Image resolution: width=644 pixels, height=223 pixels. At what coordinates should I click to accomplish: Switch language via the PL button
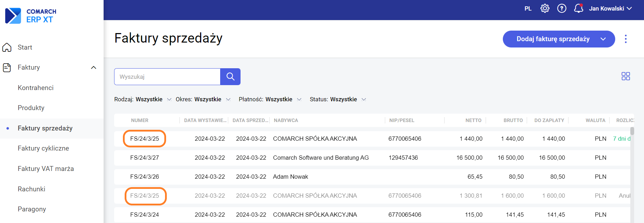[x=528, y=8]
